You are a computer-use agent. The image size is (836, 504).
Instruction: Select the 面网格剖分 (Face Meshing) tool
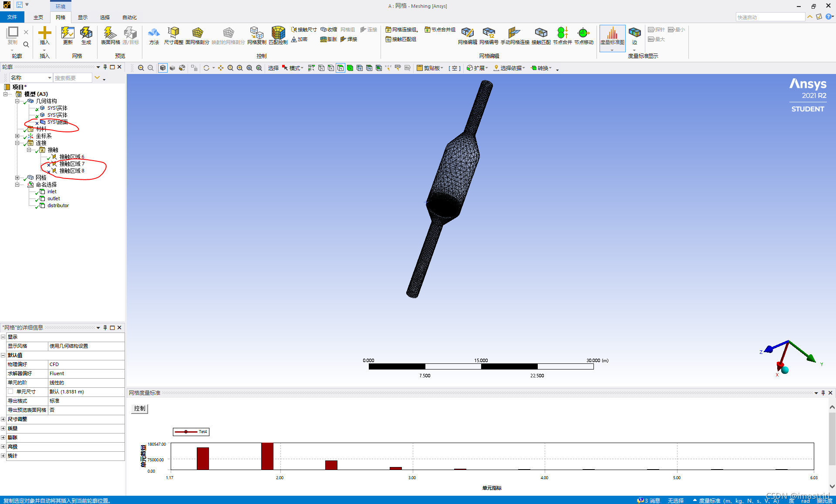coord(197,33)
